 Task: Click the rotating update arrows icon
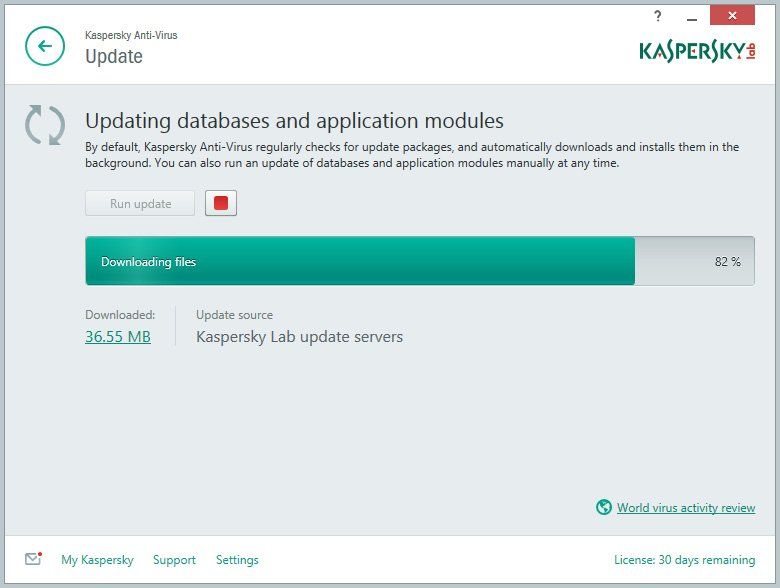click(x=45, y=125)
